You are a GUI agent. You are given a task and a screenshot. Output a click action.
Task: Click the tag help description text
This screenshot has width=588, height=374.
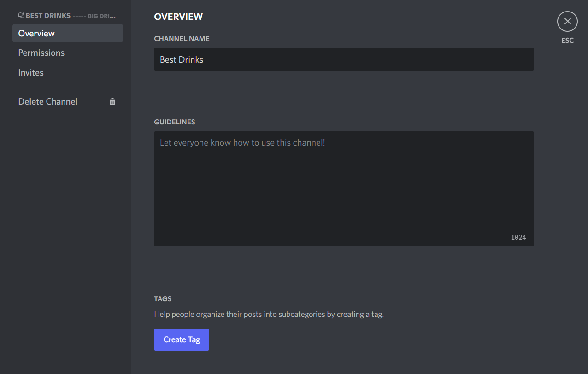[269, 315]
